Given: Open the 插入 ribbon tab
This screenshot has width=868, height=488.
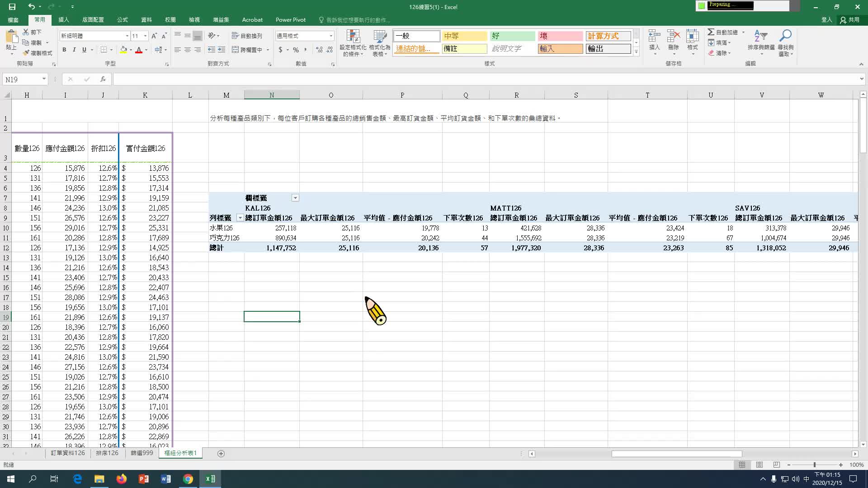Looking at the screenshot, I should pyautogui.click(x=64, y=19).
